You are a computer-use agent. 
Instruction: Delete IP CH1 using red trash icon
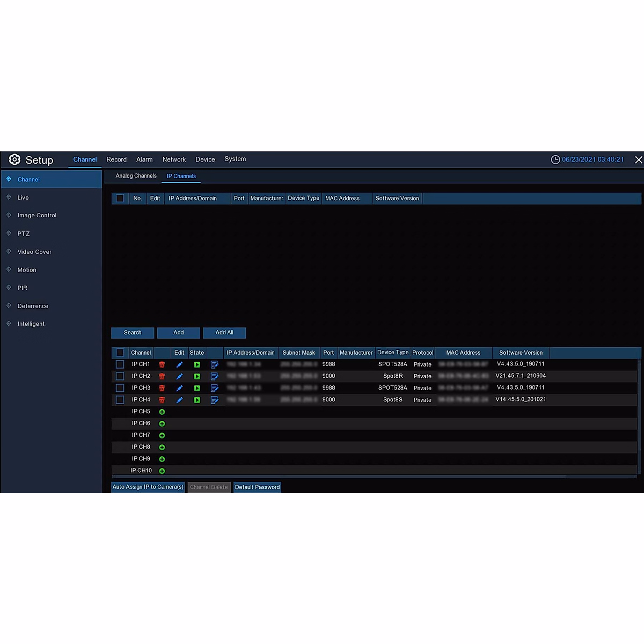tap(162, 364)
